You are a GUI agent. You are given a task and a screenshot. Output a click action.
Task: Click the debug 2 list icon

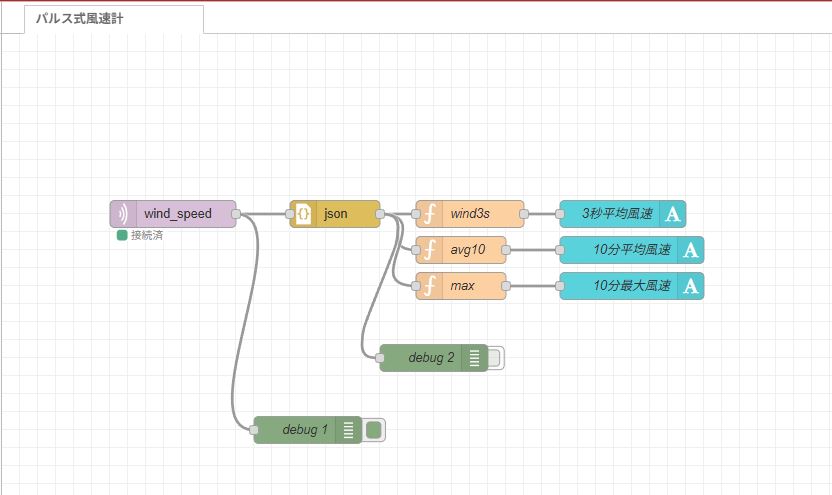[474, 358]
